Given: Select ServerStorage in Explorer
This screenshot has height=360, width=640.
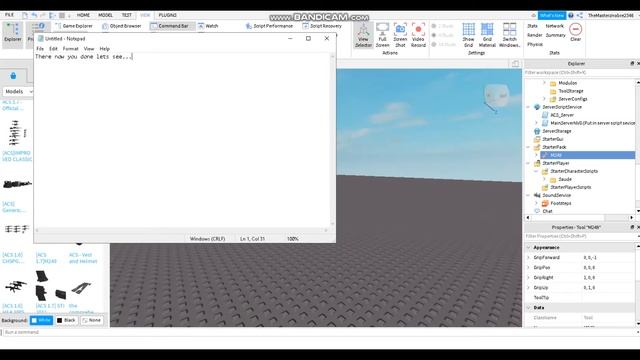Looking at the screenshot, I should 556,131.
